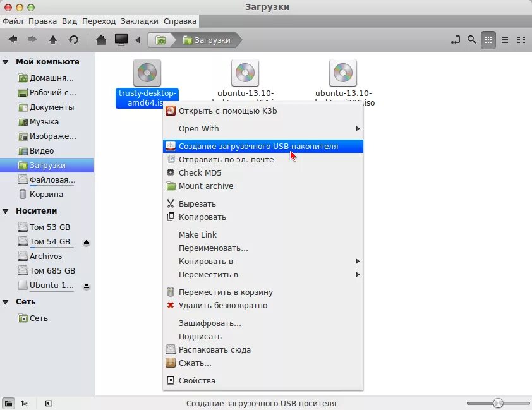
Task: Open Том 53 GB volume
Action: pyautogui.click(x=47, y=227)
